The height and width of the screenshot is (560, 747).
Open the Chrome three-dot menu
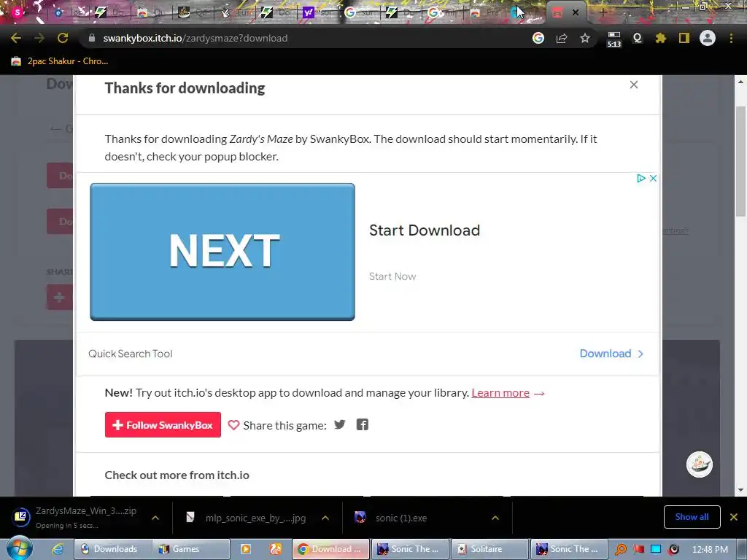point(731,38)
